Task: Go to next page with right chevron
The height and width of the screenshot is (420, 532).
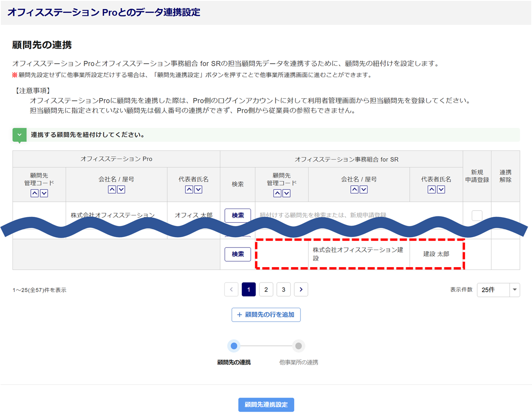Action: coord(301,290)
